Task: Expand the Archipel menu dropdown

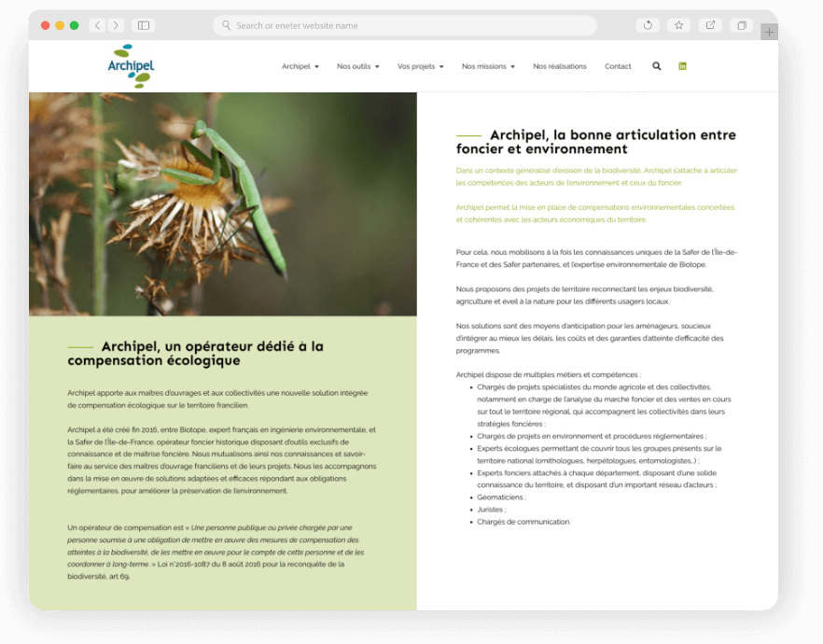Action: pyautogui.click(x=300, y=66)
